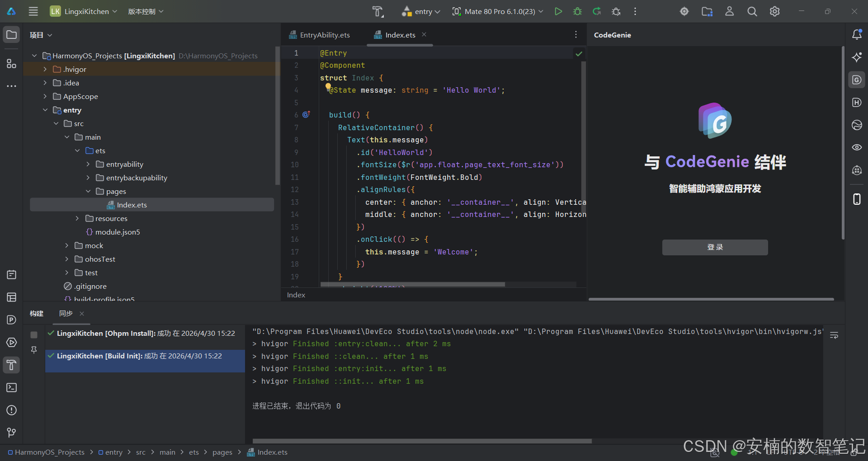Image resolution: width=868 pixels, height=461 pixels.
Task: Open editor tabs more options menu
Action: [576, 35]
